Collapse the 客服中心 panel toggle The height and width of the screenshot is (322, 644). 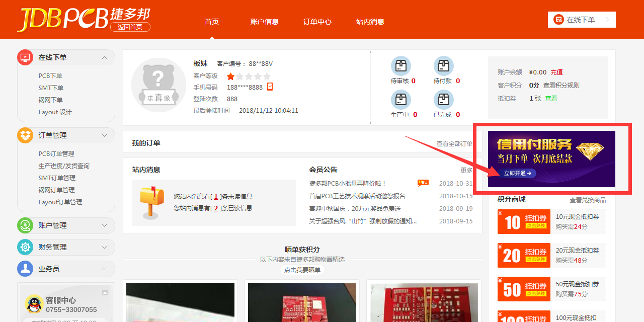tap(105, 292)
